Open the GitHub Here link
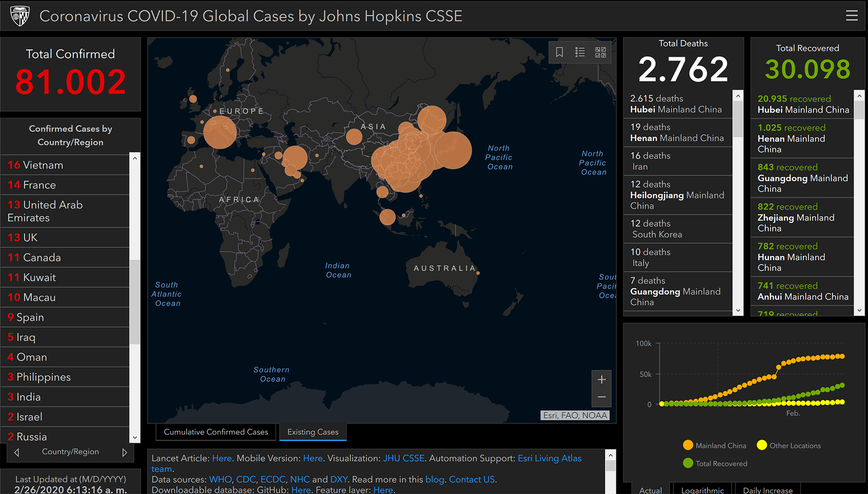 [x=301, y=490]
